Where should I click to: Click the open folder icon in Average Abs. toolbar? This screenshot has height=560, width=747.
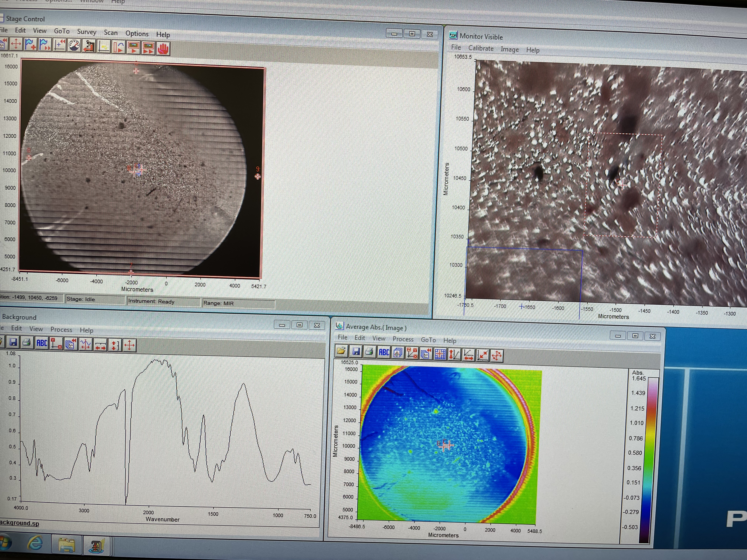coord(341,351)
